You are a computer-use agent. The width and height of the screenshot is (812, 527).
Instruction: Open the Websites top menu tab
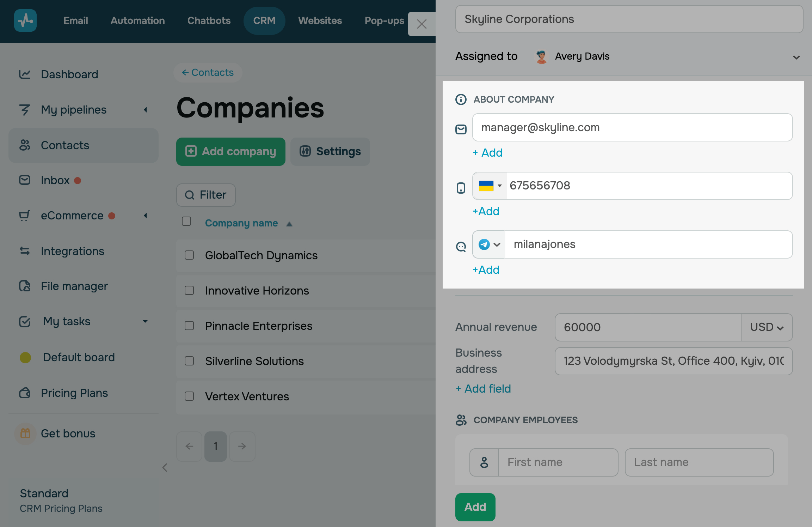click(x=320, y=20)
